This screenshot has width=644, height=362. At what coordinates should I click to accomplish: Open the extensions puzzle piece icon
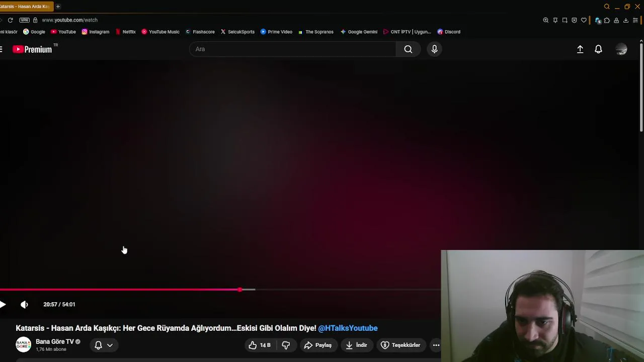coord(607,20)
